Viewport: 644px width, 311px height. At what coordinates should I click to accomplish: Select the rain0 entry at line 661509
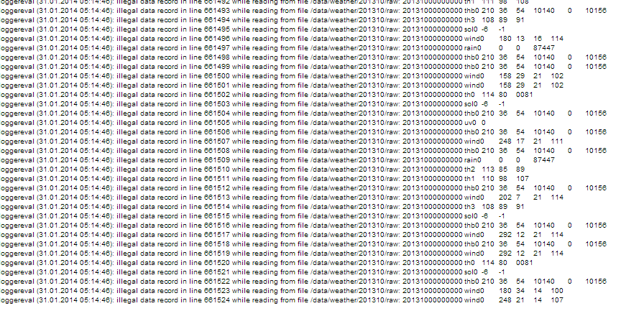click(x=278, y=159)
